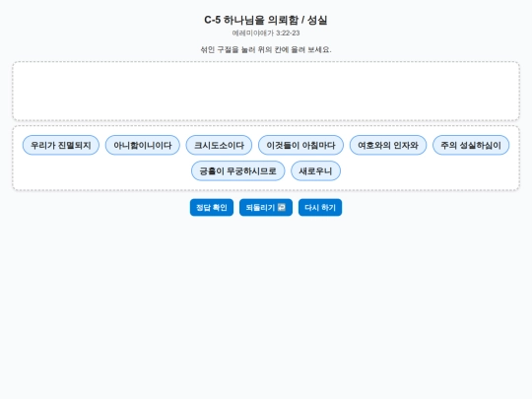Click the '되돌리기' undo button

(x=266, y=207)
